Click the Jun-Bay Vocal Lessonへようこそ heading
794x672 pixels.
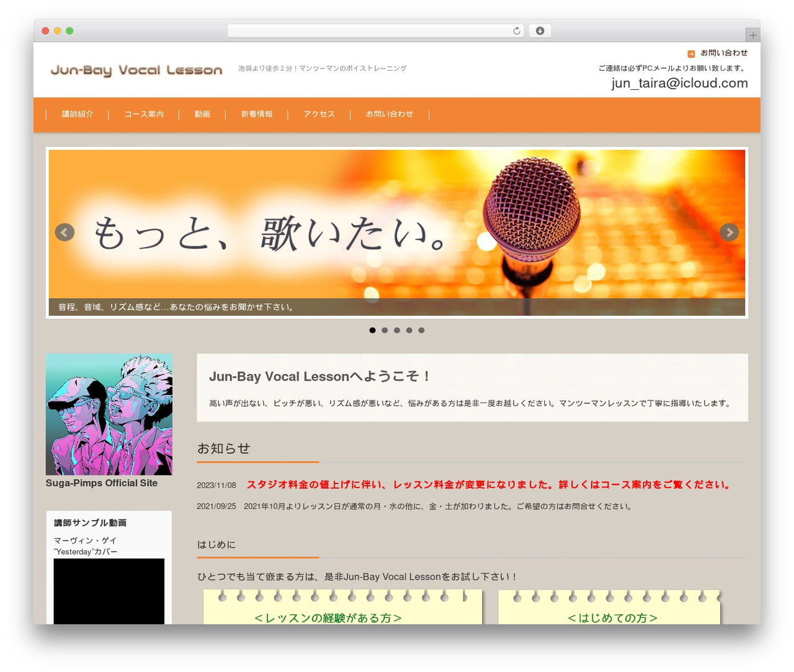(x=320, y=376)
